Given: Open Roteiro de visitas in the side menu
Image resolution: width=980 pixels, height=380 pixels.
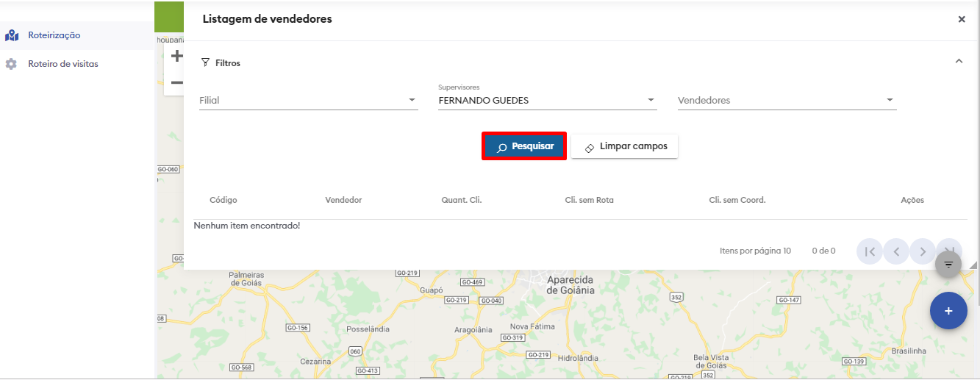Looking at the screenshot, I should [62, 64].
